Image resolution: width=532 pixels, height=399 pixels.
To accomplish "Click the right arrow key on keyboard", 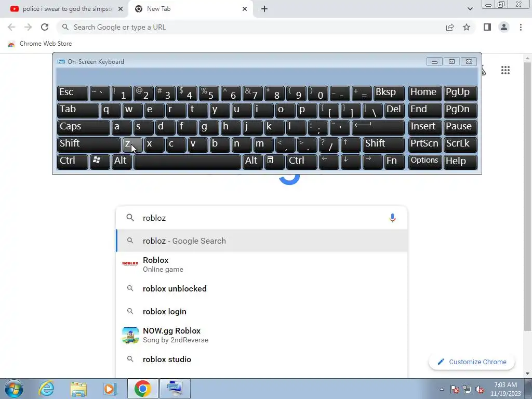I will click(x=372, y=162).
